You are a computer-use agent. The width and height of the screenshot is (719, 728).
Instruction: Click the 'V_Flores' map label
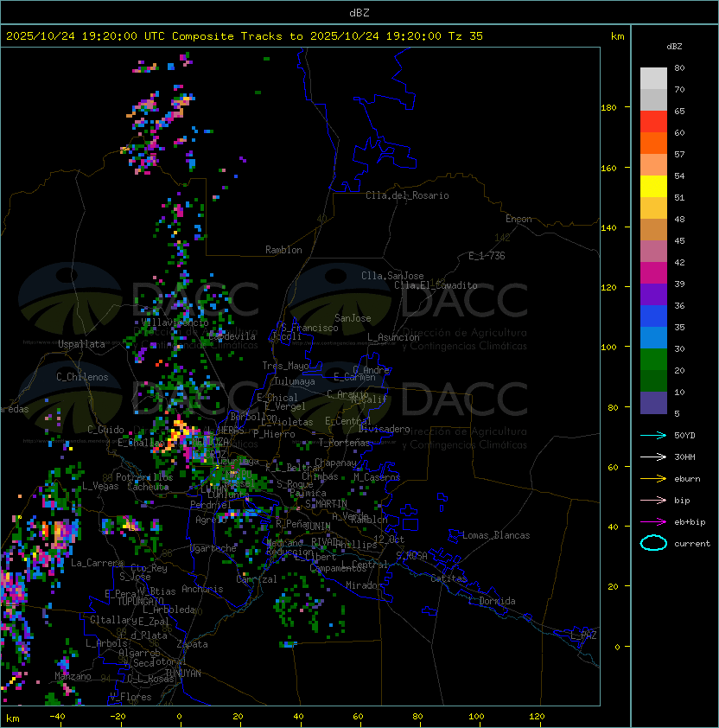(130, 697)
